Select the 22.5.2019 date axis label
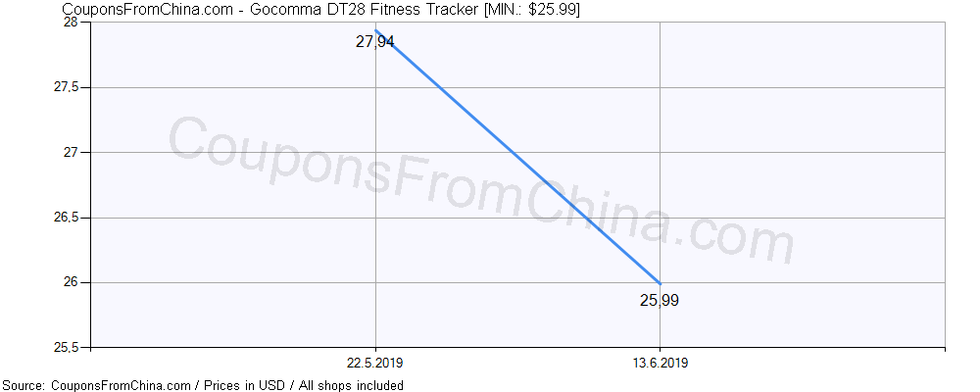This screenshot has height=392, width=980. [375, 363]
